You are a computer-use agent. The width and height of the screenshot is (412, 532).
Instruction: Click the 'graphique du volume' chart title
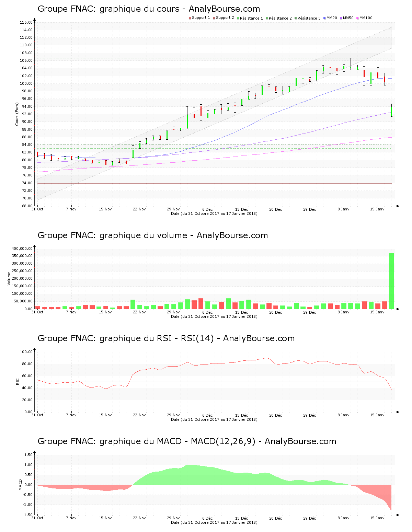[x=153, y=235]
